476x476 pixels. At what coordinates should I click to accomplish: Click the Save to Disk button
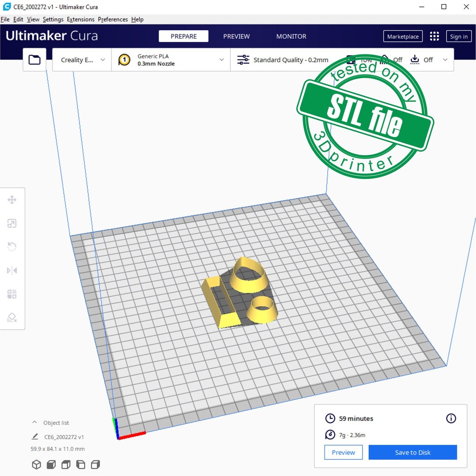click(x=412, y=452)
